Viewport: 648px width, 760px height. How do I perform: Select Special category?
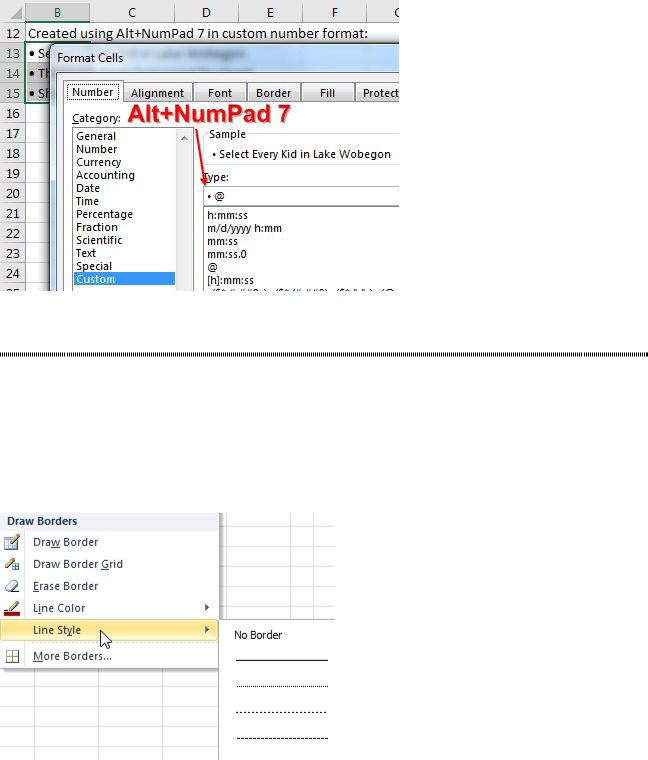(125, 266)
